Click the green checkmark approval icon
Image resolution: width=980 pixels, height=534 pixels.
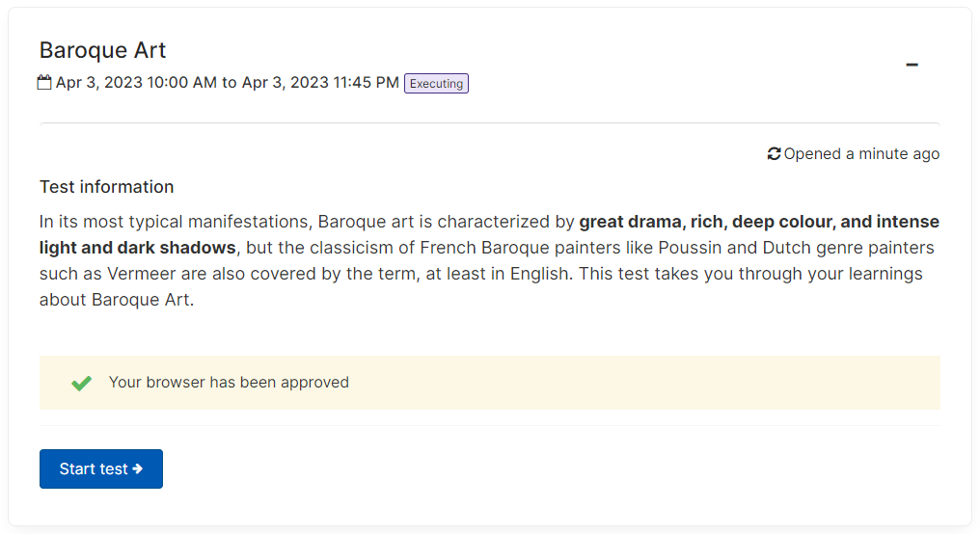(81, 383)
